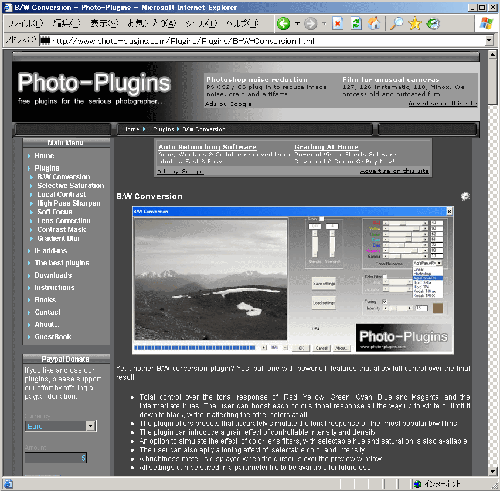Screen dimensions: 500x491
Task: Click the IE icon in the title bar
Action: 7,7
